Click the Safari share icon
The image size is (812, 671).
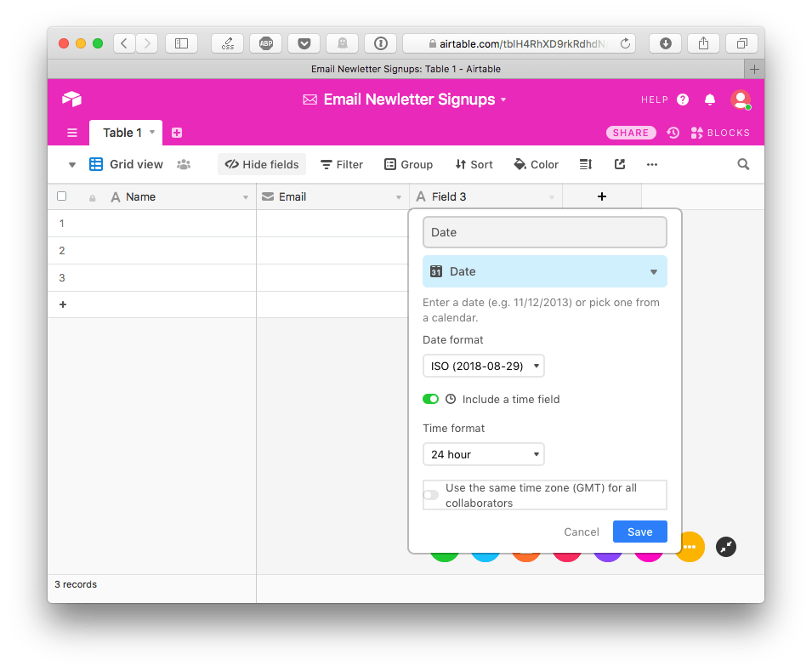(703, 43)
